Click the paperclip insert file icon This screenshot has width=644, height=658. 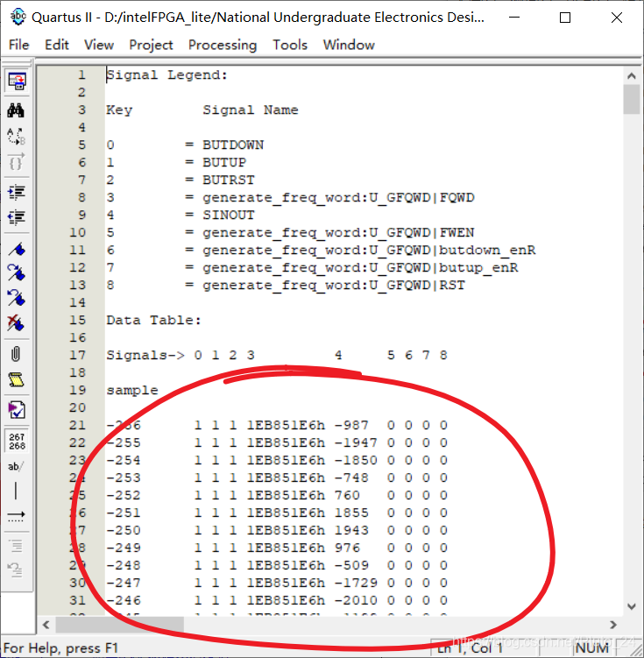pyautogui.click(x=16, y=354)
